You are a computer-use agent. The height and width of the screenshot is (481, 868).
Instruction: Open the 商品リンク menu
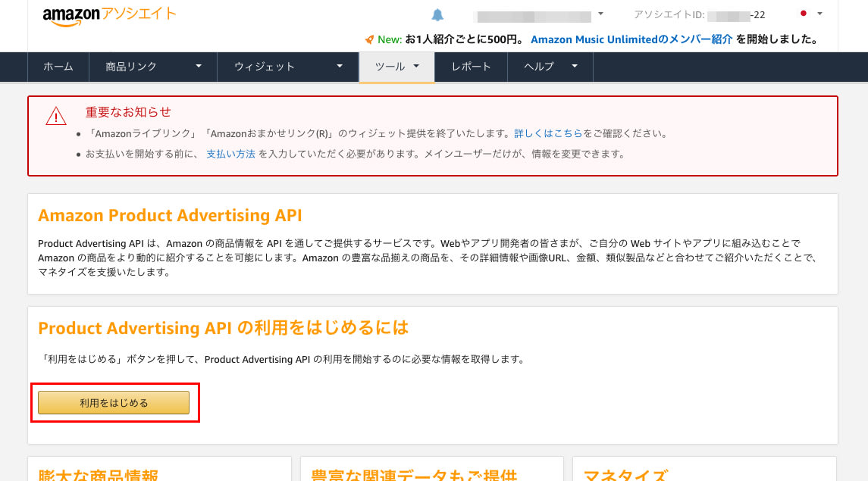coord(153,67)
